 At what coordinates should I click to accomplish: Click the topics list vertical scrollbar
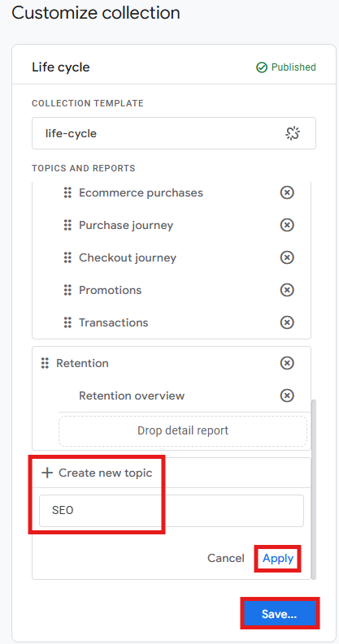click(313, 488)
